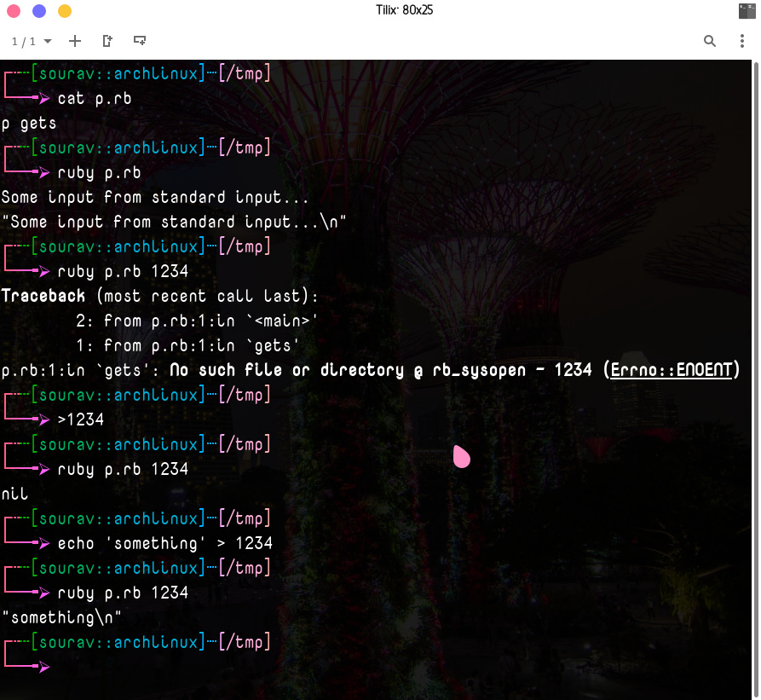761x700 pixels.
Task: Click the Tilix app icon in title bar
Action: (x=747, y=11)
